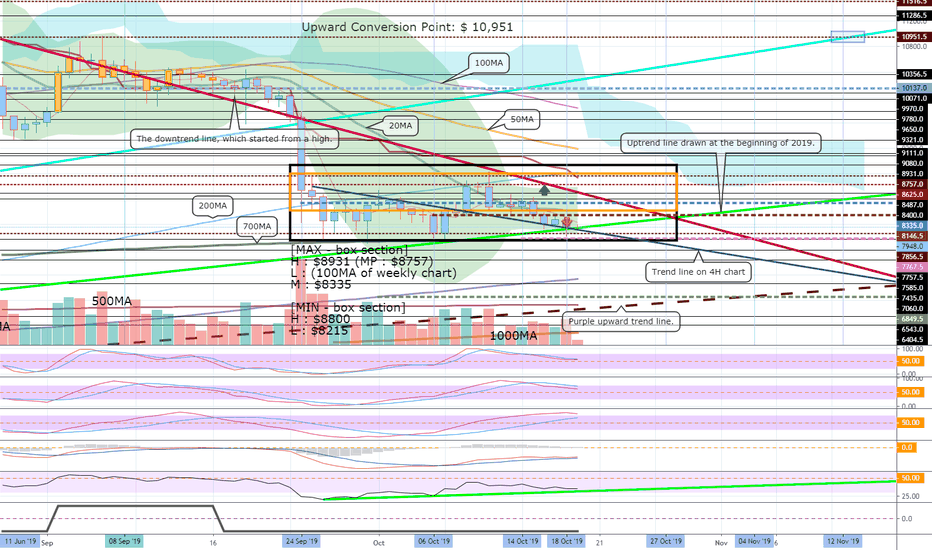Click the 6849.5 green price label

coord(912,319)
